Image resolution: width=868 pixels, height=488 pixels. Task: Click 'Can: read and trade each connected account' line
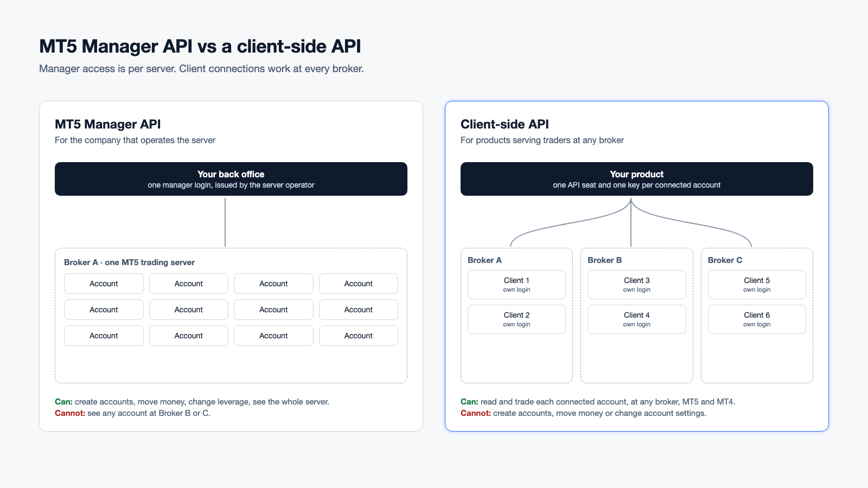pos(598,402)
